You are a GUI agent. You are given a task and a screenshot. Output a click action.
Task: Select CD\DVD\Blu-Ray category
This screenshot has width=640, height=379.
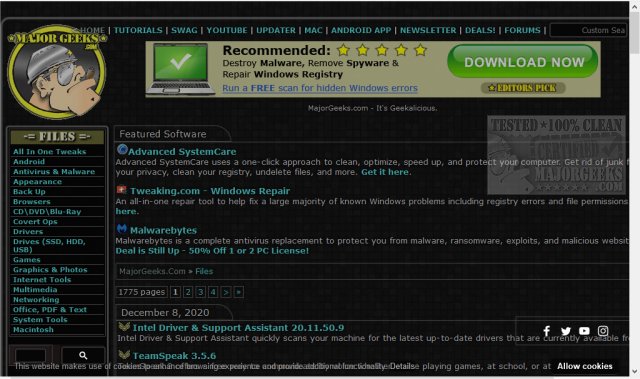coord(47,211)
